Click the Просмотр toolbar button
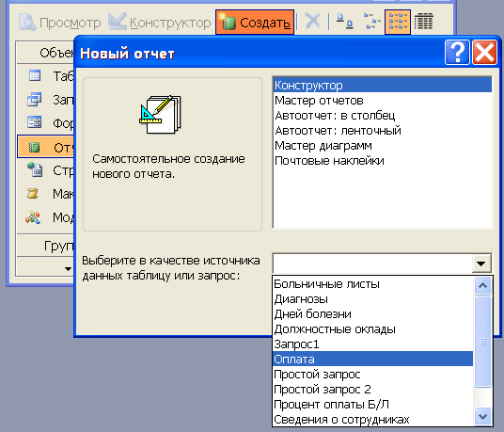 [x=60, y=23]
